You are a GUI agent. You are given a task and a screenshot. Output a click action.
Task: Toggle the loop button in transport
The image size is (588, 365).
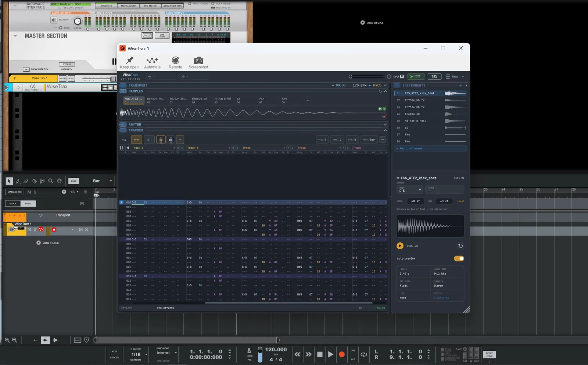pyautogui.click(x=364, y=354)
